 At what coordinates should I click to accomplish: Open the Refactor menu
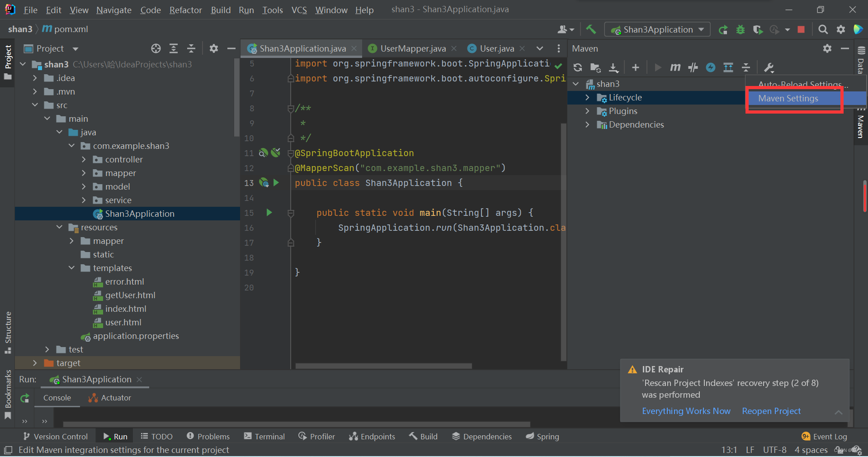click(x=185, y=10)
